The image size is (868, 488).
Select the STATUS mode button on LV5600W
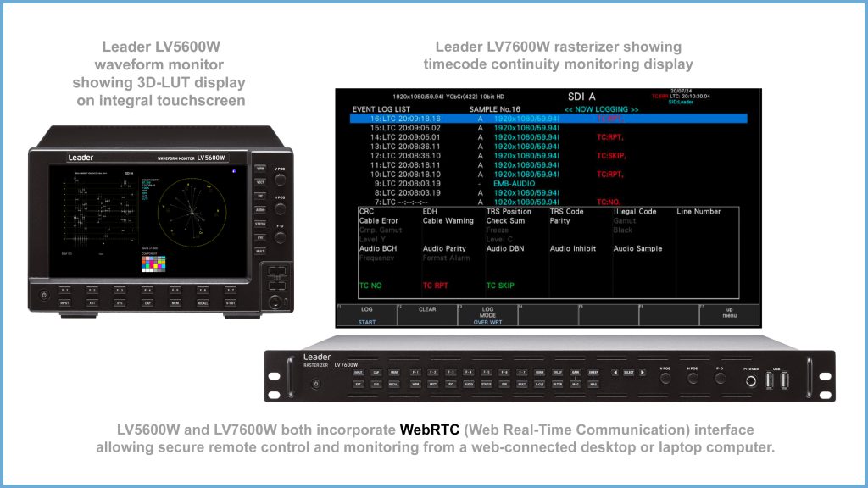click(x=260, y=224)
